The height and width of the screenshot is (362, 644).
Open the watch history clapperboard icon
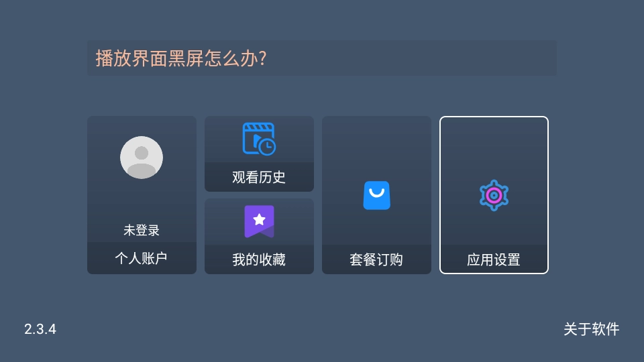pyautogui.click(x=259, y=139)
